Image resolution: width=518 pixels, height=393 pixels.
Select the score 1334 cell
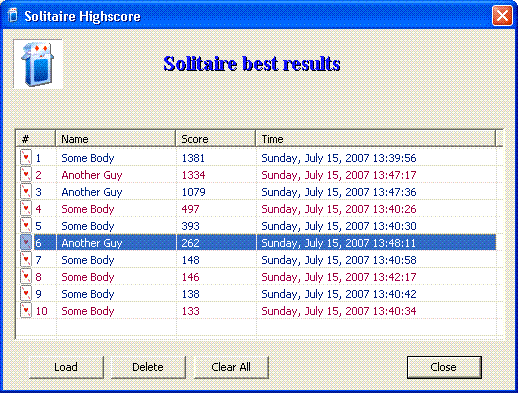[193, 175]
